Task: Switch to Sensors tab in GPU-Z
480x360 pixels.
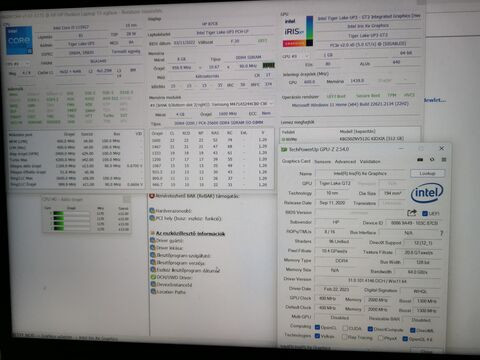Action: 322,161
